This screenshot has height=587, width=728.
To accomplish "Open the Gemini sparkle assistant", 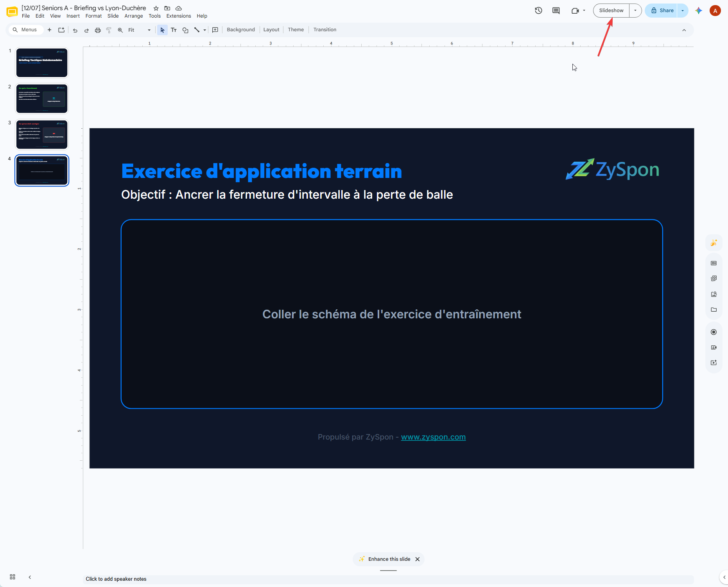I will tap(699, 11).
